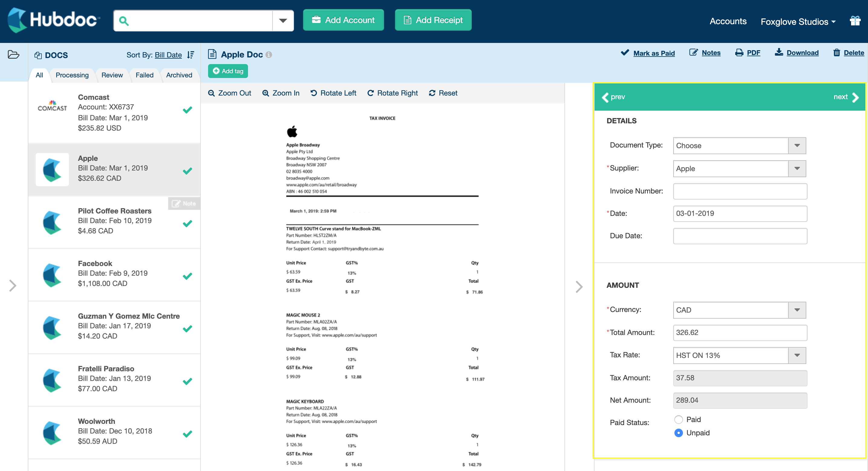Click the Tax Amount field
This screenshot has width=868, height=471.
coord(740,378)
